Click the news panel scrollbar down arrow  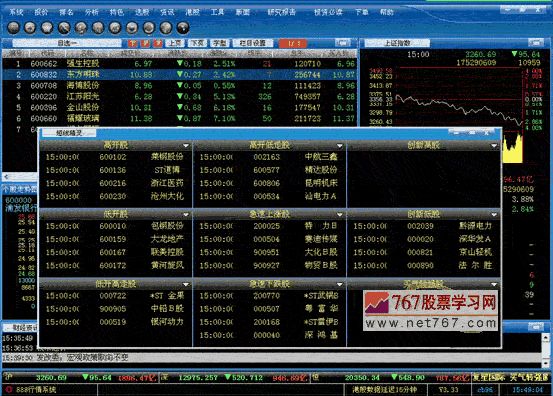(x=546, y=363)
